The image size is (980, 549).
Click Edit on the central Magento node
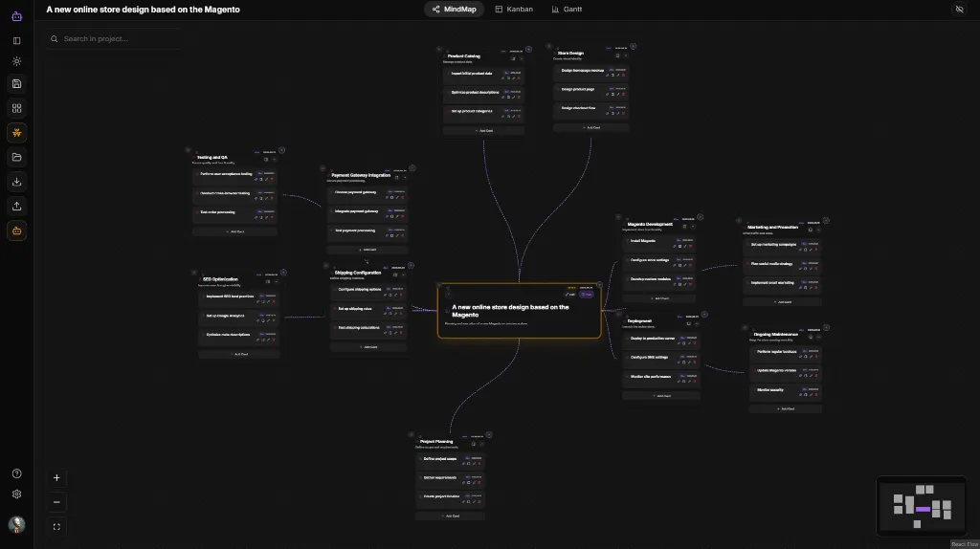tap(570, 295)
